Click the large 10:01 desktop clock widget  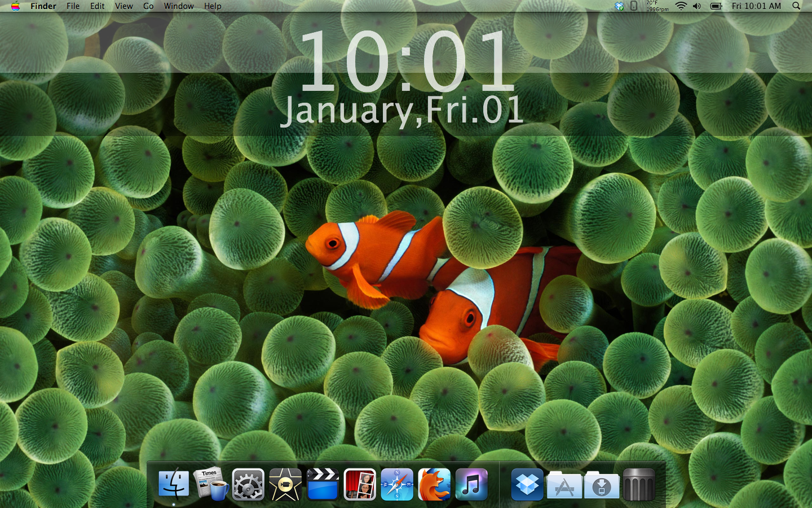[x=407, y=61]
